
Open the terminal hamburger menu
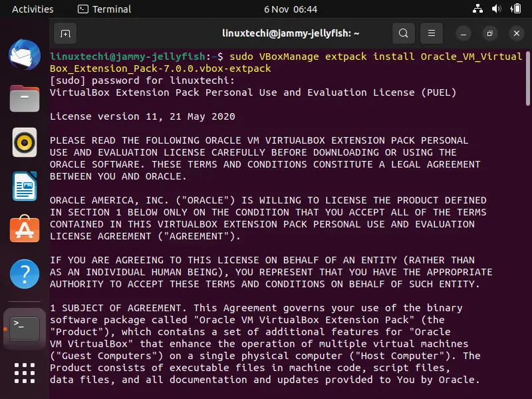pyautogui.click(x=431, y=33)
